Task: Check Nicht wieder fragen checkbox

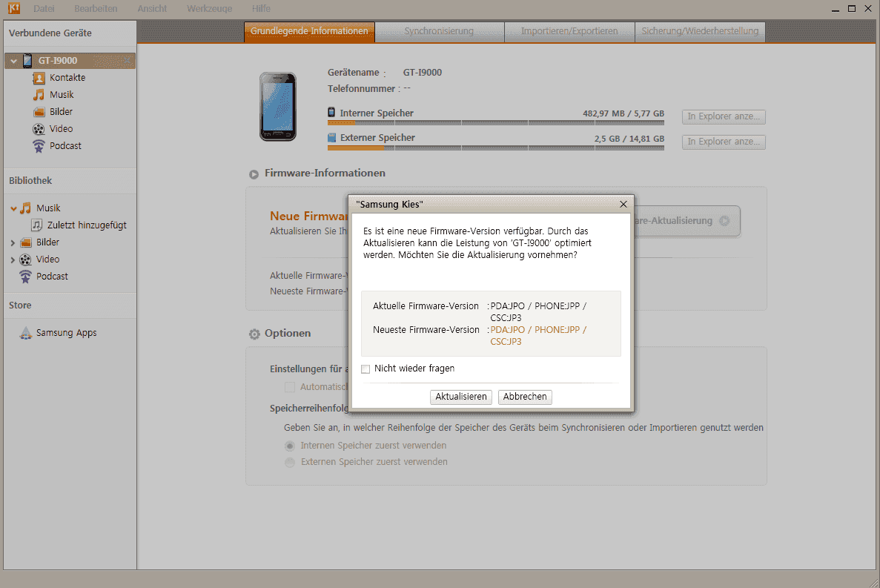Action: coord(366,369)
